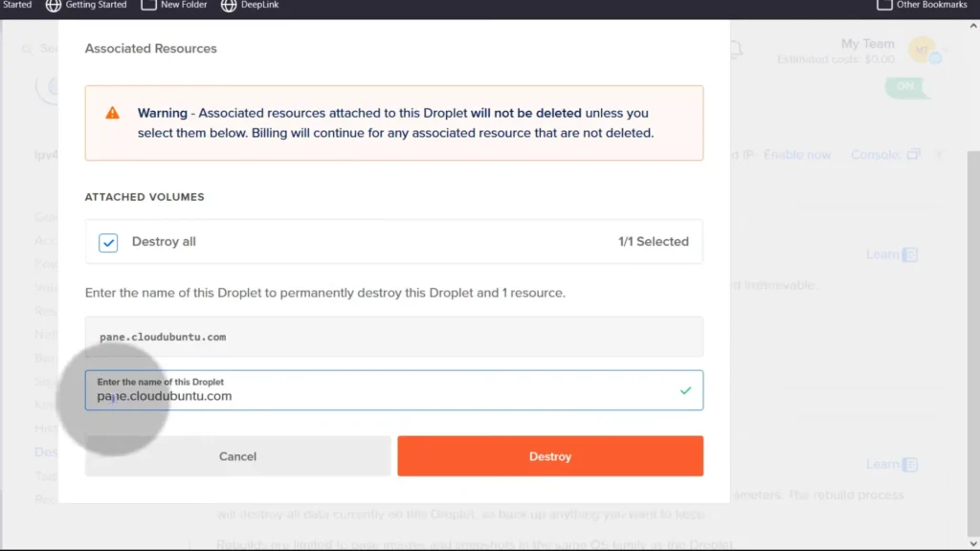Screen dimensions: 980x551
Task: Click the green validation checkmark icon
Action: (685, 390)
